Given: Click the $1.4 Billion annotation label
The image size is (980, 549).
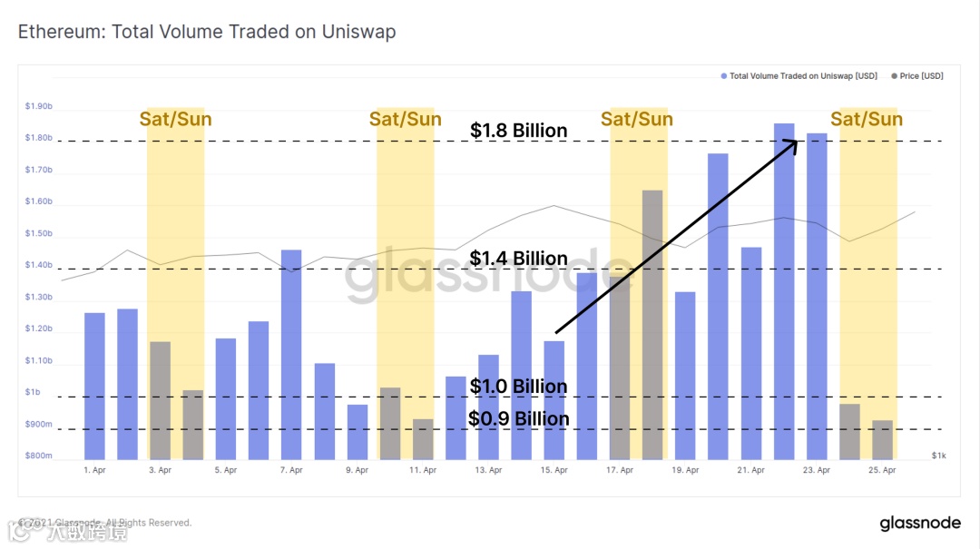Looking at the screenshot, I should tap(518, 259).
